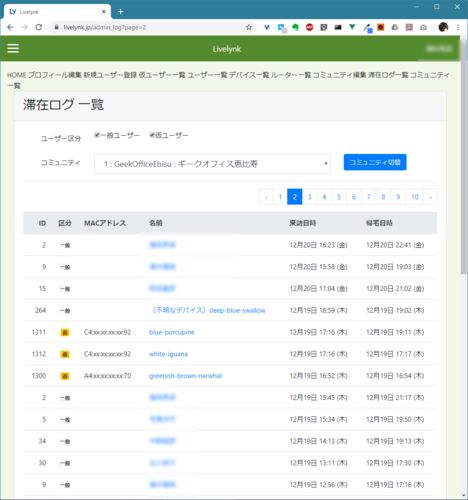This screenshot has width=468, height=500.
Task: Toggle the 一般ユーザー checkbox
Action: [97, 135]
